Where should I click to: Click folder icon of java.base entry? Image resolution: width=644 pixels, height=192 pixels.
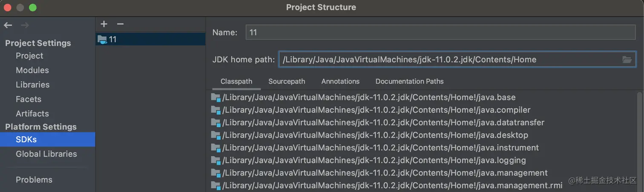[216, 97]
